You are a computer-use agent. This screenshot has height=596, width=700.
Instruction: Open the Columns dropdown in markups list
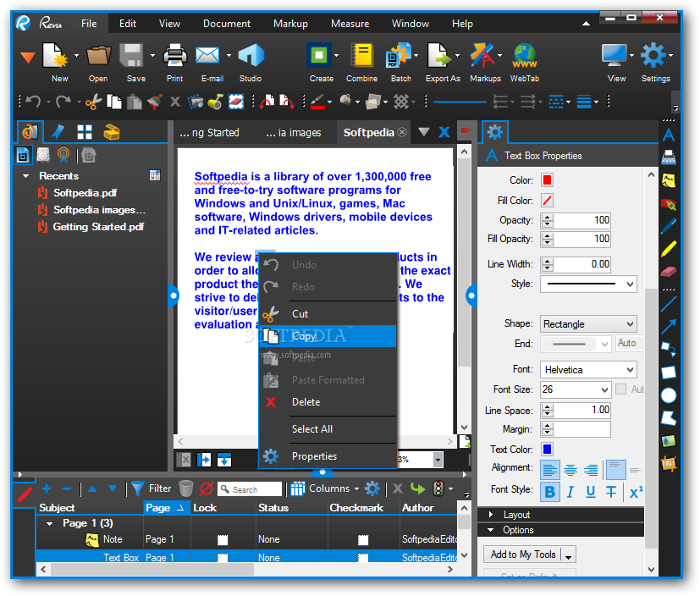tap(325, 488)
